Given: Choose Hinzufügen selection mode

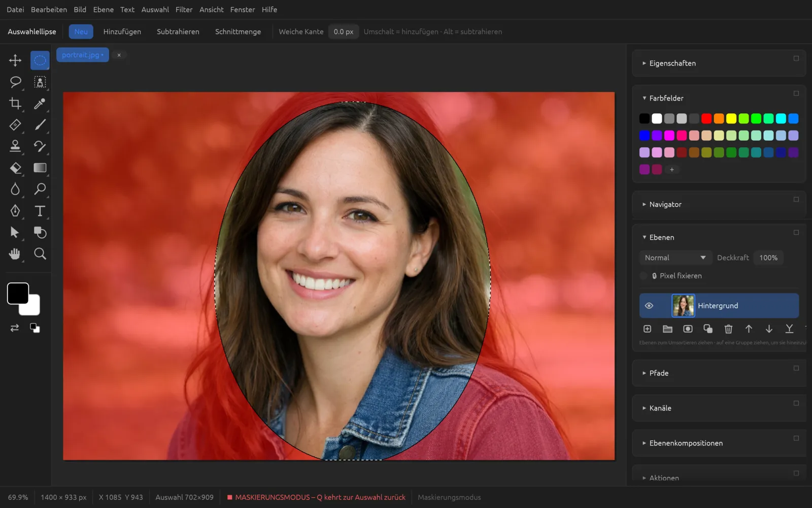Looking at the screenshot, I should pyautogui.click(x=122, y=31).
